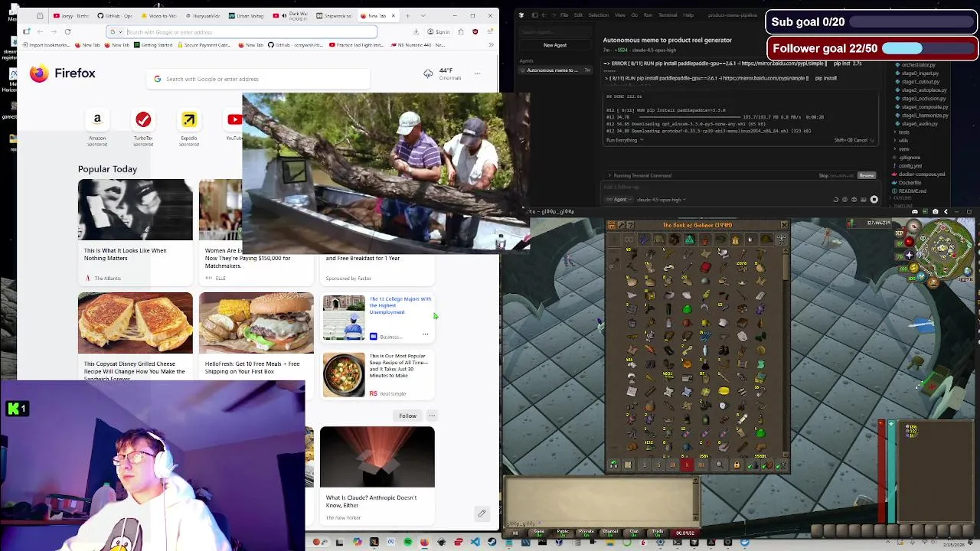Toggle bank swap/insert rearrange mode
The image size is (980, 551).
[613, 465]
